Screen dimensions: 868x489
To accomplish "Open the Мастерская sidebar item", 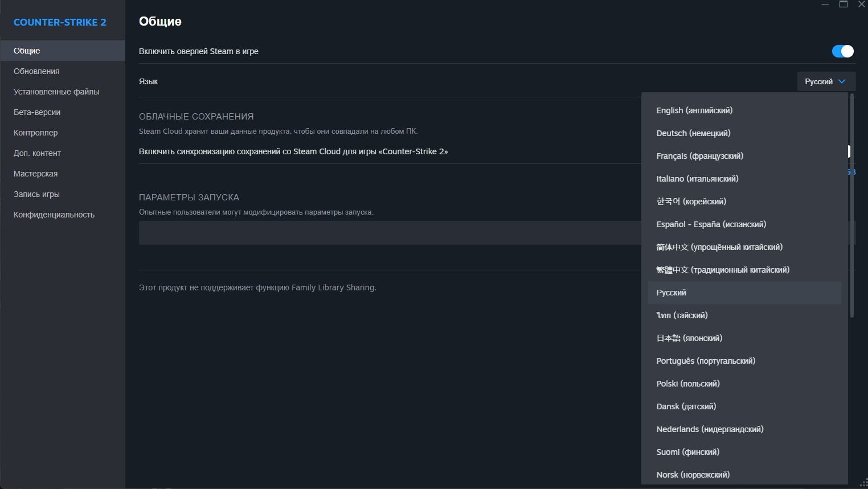I will pyautogui.click(x=35, y=174).
